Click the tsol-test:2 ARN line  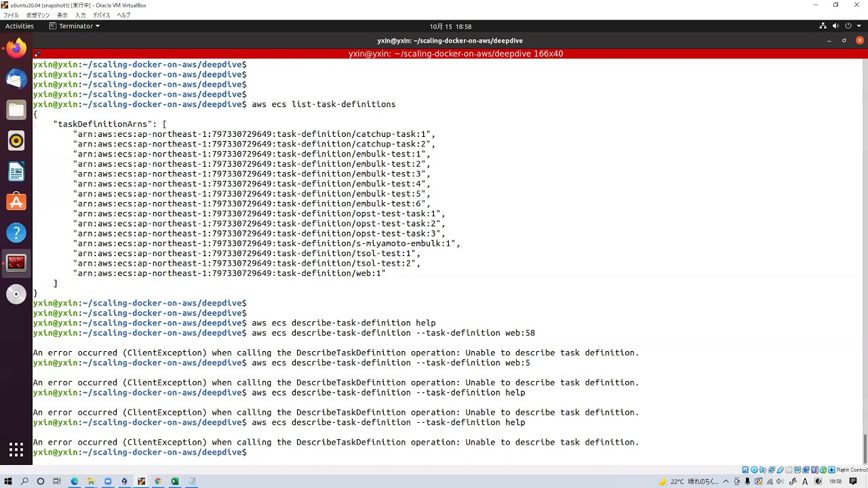pyautogui.click(x=247, y=264)
